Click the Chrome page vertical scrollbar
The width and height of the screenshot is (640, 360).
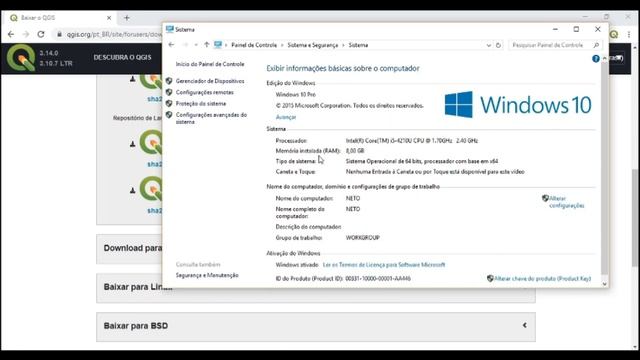coord(635,218)
